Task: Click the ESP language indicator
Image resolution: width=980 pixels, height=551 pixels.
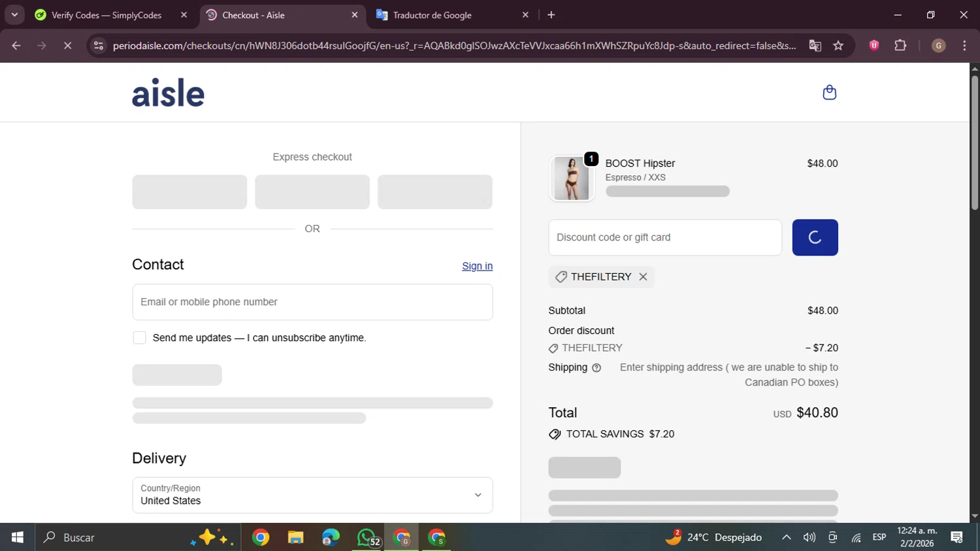Action: tap(879, 537)
